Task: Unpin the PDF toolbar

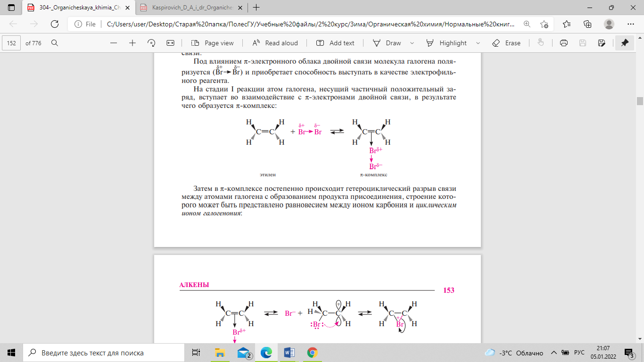Action: (x=625, y=43)
